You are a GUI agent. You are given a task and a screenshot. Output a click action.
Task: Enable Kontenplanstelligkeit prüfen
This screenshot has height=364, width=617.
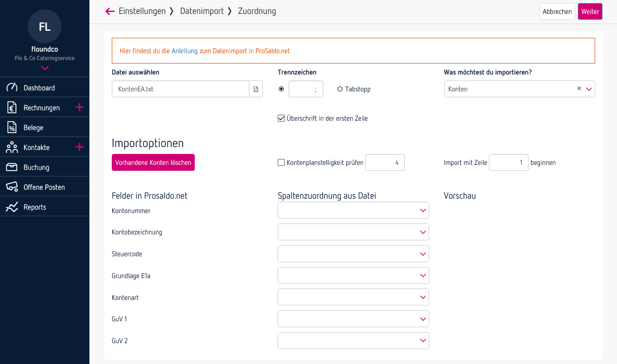tap(281, 162)
